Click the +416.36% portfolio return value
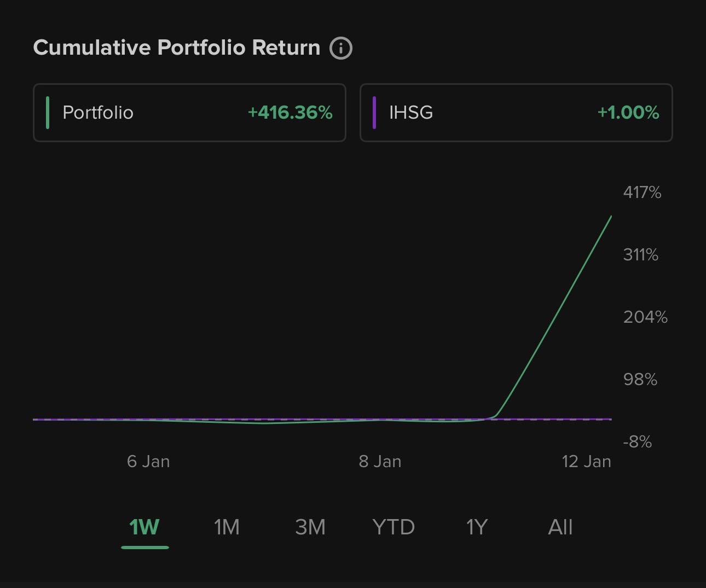This screenshot has width=706, height=588. tap(290, 113)
